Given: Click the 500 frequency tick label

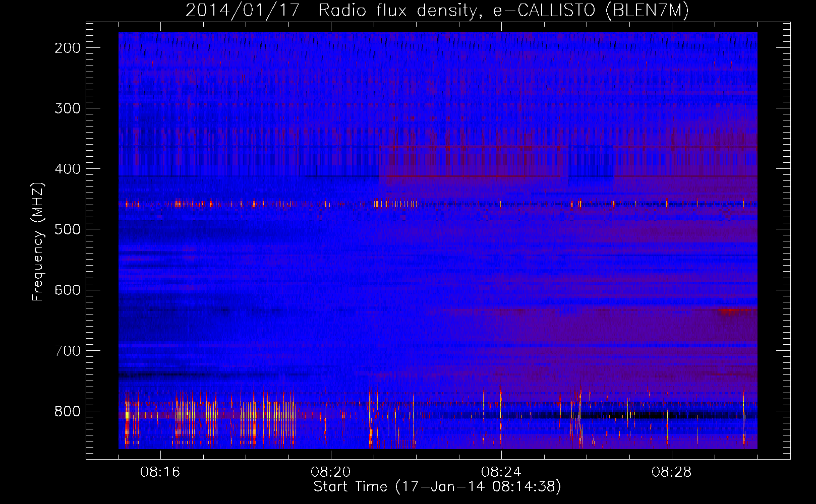Looking at the screenshot, I should coord(68,229).
